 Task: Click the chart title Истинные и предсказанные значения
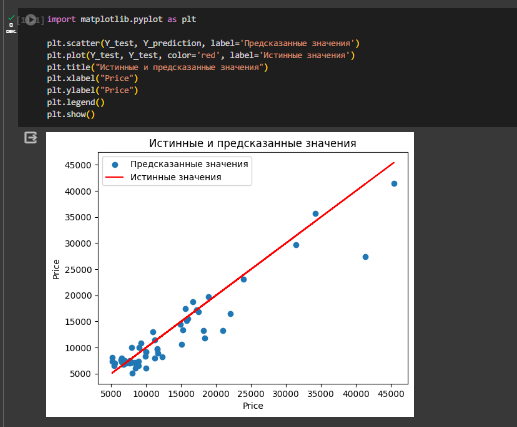[x=253, y=143]
